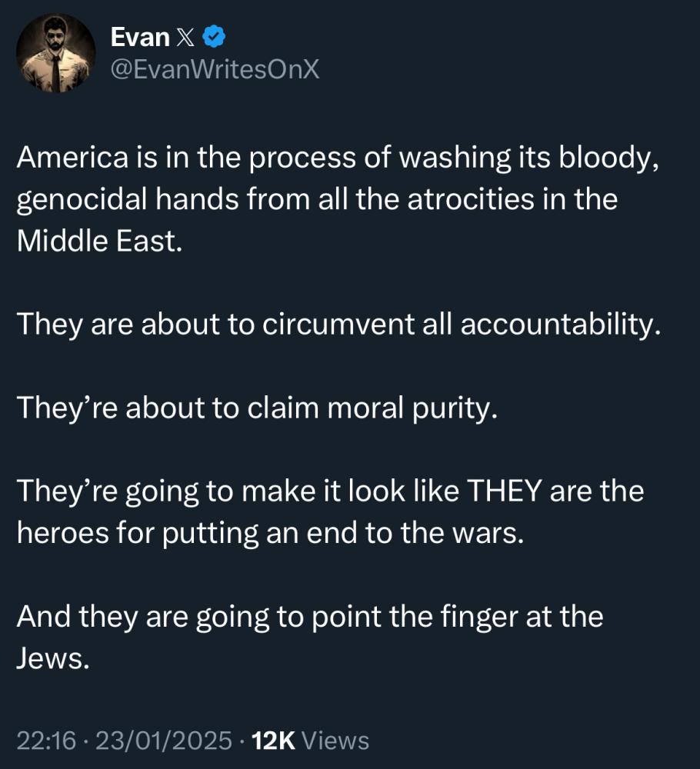Open the @EvanWritesOnX handle link

click(x=215, y=70)
